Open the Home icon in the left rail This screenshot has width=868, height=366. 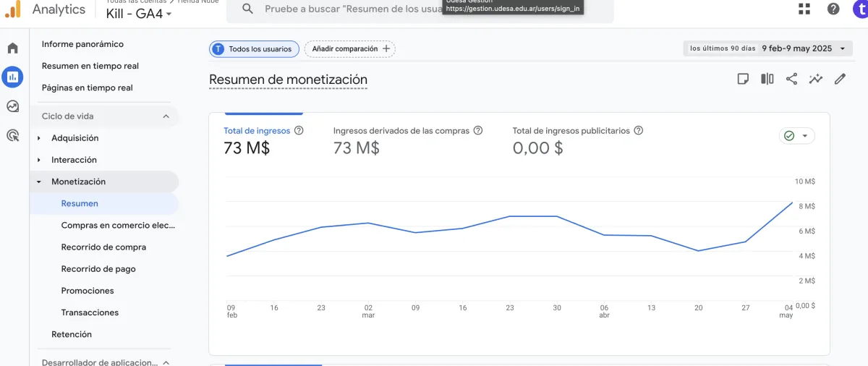(12, 48)
